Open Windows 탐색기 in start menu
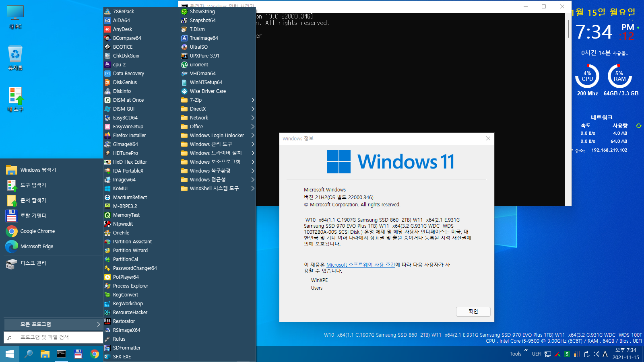The height and width of the screenshot is (362, 644). 38,170
